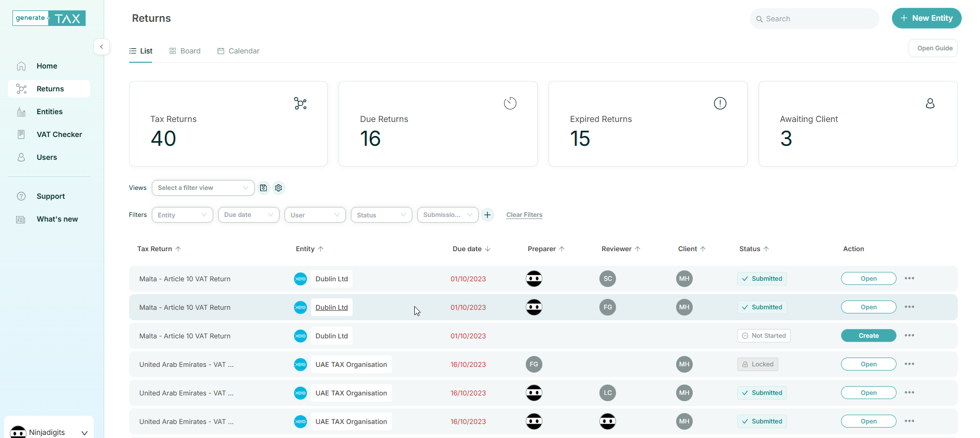Click Xero icon for first Dublin Ltd row
The width and height of the screenshot is (980, 438).
point(300,279)
